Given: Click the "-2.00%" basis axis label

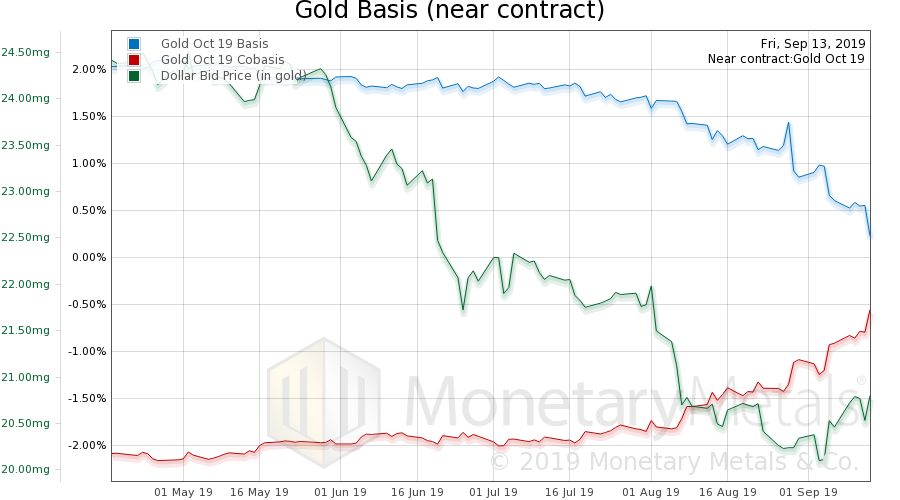Looking at the screenshot, I should pos(88,445).
